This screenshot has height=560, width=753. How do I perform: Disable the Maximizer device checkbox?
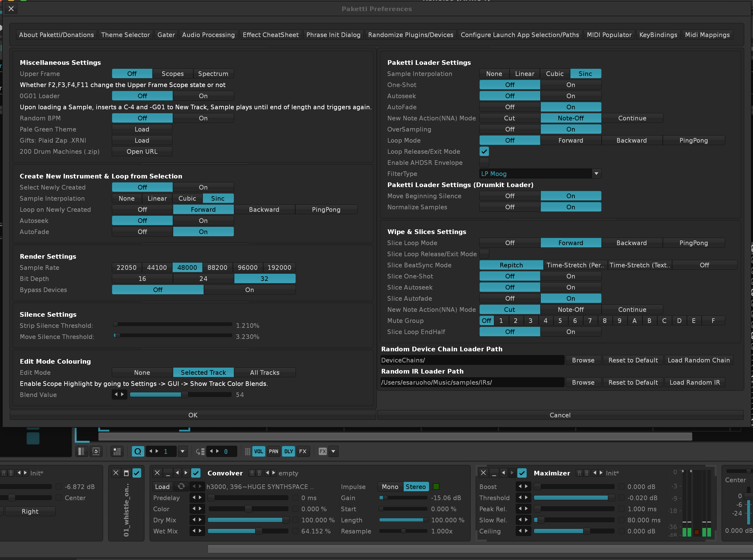522,473
